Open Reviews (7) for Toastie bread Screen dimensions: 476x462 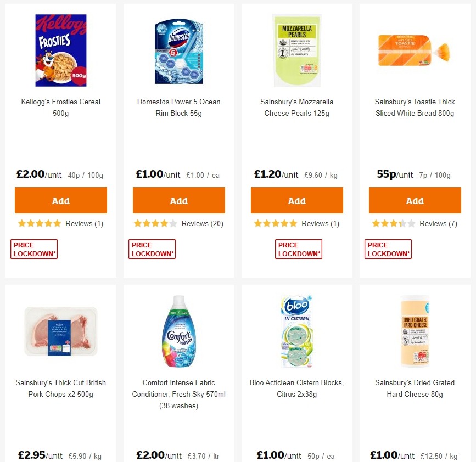click(439, 223)
